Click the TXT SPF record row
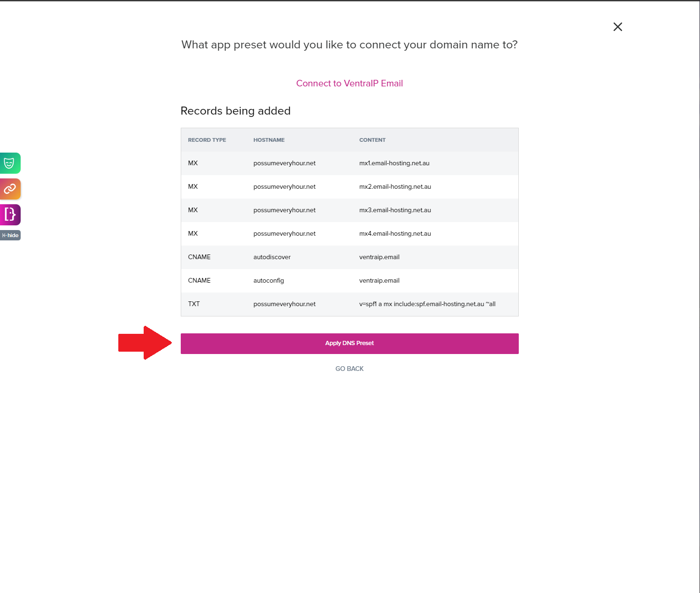 tap(349, 304)
